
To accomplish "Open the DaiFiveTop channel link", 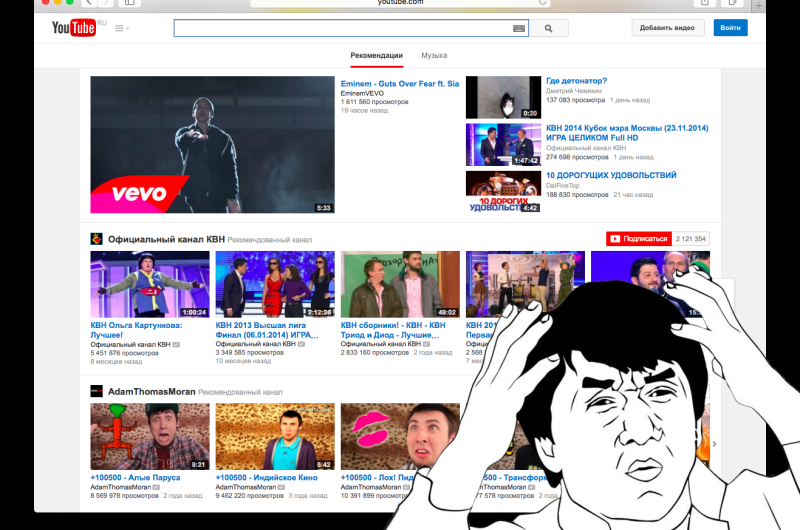I will point(563,186).
